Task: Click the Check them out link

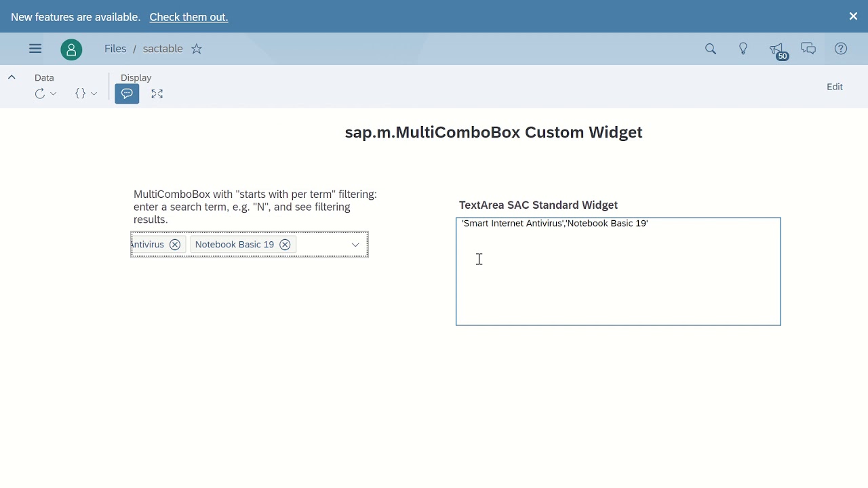Action: [x=189, y=17]
